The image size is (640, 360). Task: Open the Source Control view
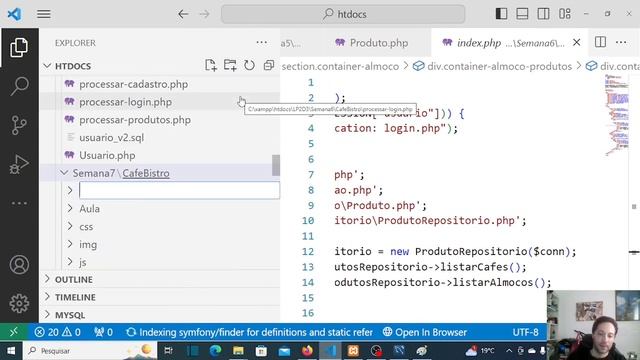[x=19, y=125]
